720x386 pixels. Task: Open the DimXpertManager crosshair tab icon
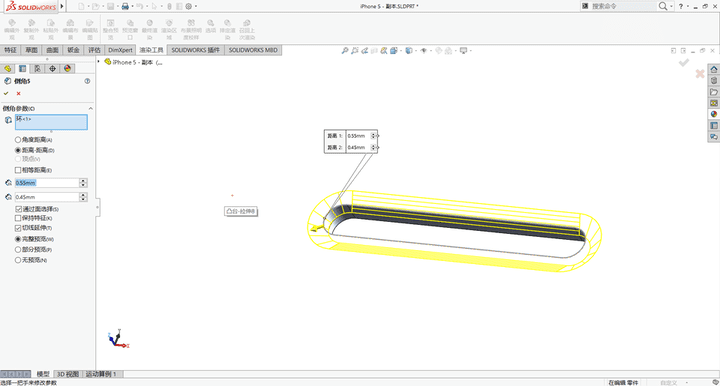[x=52, y=68]
